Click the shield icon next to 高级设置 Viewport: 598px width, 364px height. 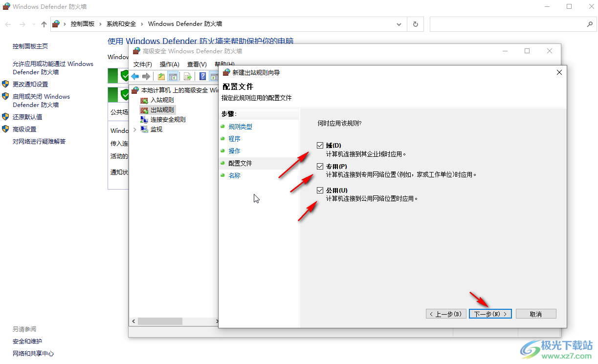[6, 129]
